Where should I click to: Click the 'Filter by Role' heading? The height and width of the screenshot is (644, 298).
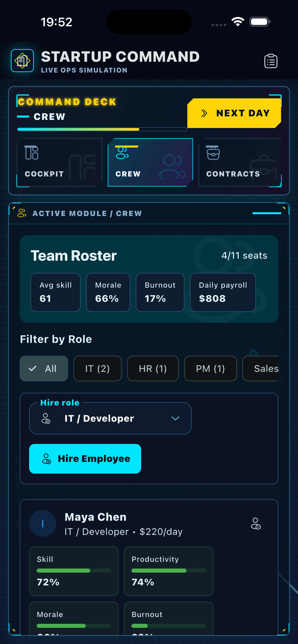coord(56,339)
